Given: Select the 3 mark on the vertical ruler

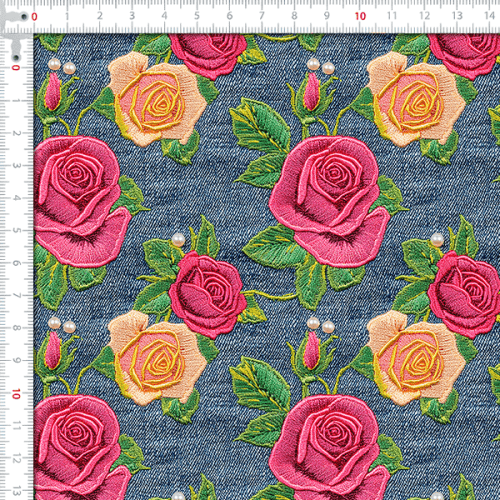Looking at the screenshot, I should click(16, 166).
